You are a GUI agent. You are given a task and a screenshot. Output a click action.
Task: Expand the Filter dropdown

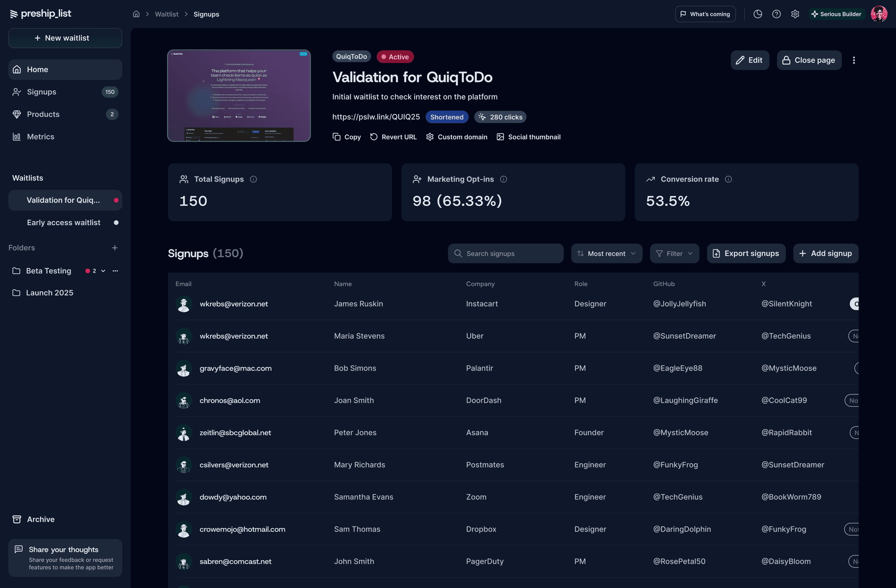click(674, 253)
